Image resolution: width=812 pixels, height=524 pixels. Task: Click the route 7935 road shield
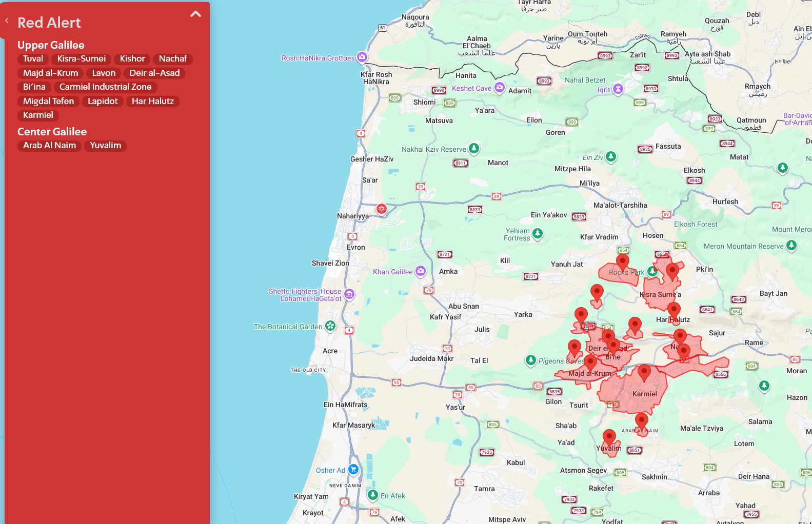[x=487, y=452]
